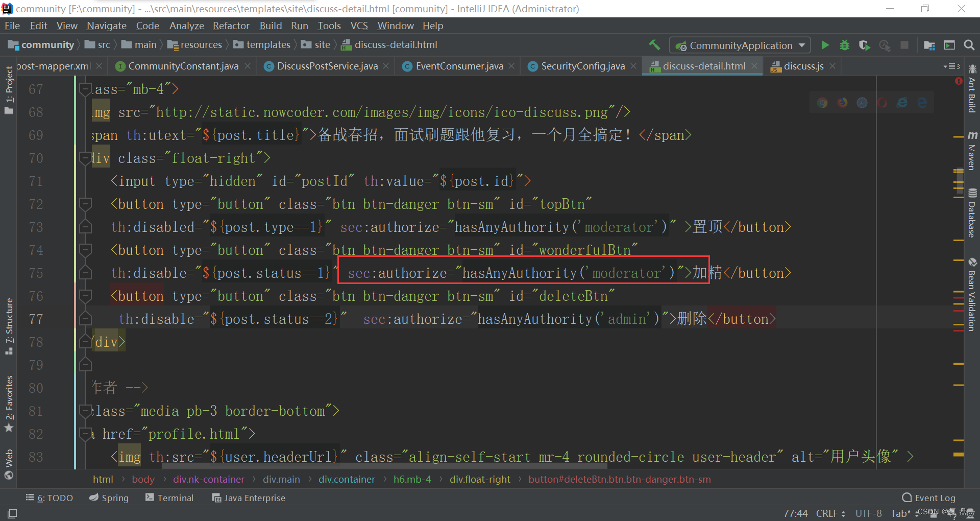Close the CommunityConstant.java tab
Screen dimensions: 980x521
click(x=248, y=66)
